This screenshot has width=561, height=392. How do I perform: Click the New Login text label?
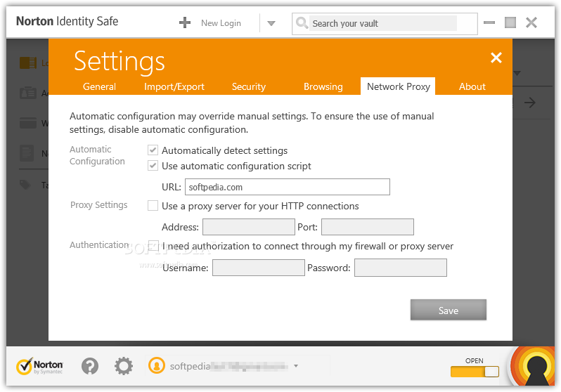click(221, 23)
